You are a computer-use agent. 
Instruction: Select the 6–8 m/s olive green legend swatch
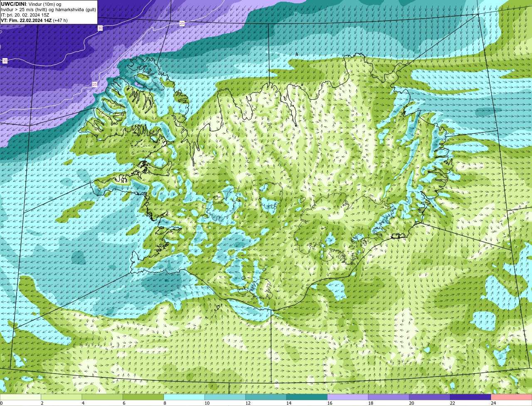pyautogui.click(x=143, y=397)
